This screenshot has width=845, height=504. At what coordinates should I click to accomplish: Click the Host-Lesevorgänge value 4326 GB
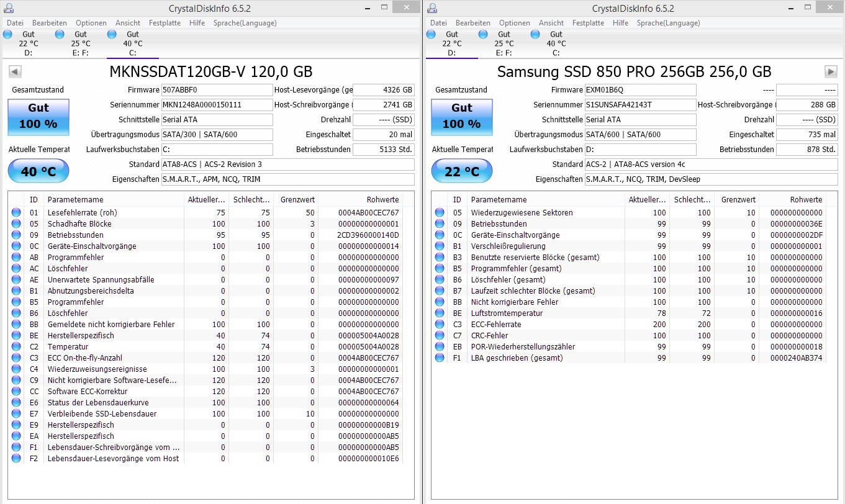tap(383, 90)
